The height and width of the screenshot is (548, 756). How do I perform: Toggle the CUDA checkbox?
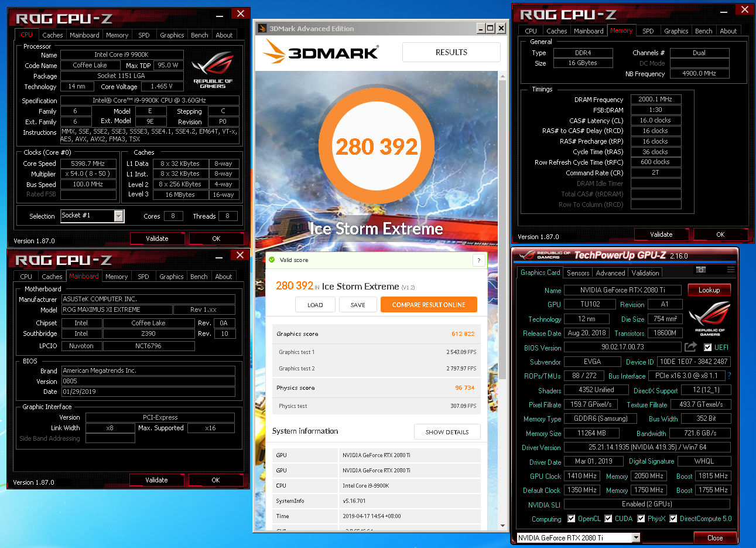pyautogui.click(x=608, y=519)
